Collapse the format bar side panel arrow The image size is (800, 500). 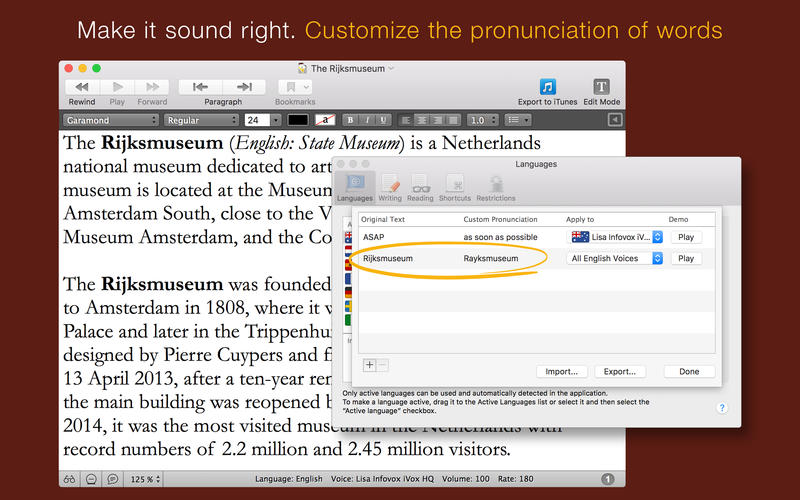point(615,120)
